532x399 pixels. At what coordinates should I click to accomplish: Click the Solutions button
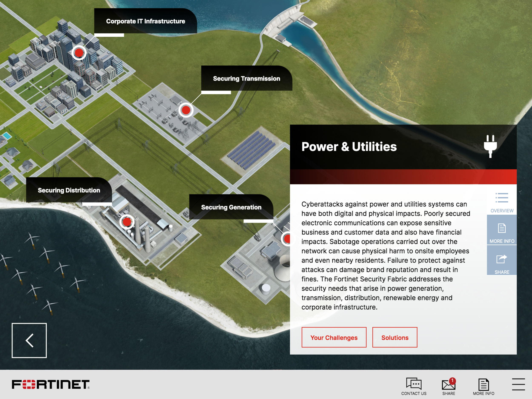pyautogui.click(x=395, y=337)
